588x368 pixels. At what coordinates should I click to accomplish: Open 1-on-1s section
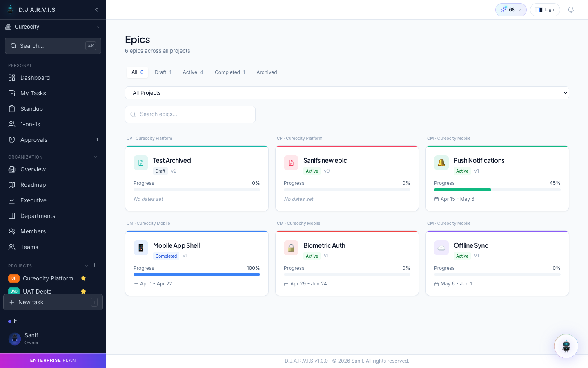53,124
